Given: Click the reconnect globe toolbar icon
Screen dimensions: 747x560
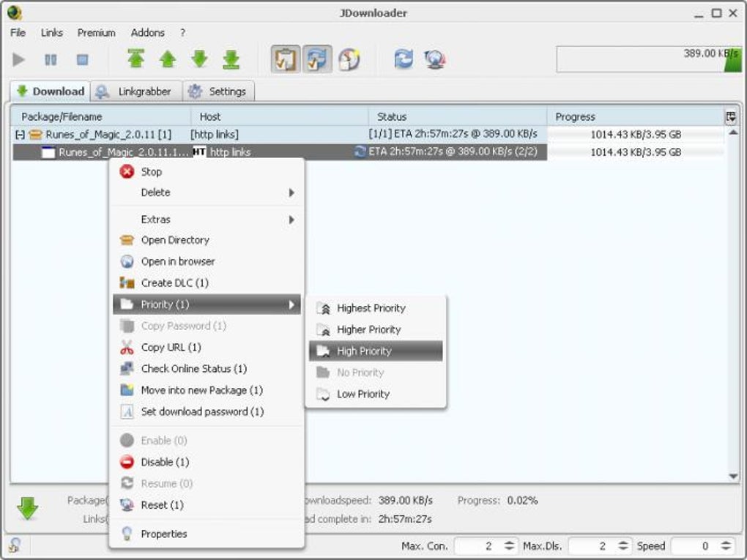Looking at the screenshot, I should click(x=435, y=59).
